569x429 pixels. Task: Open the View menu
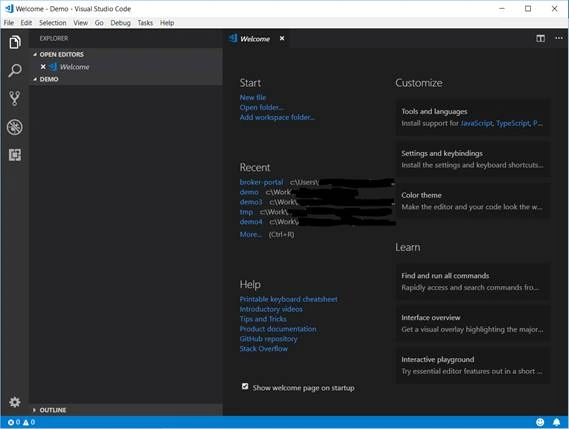pos(81,23)
